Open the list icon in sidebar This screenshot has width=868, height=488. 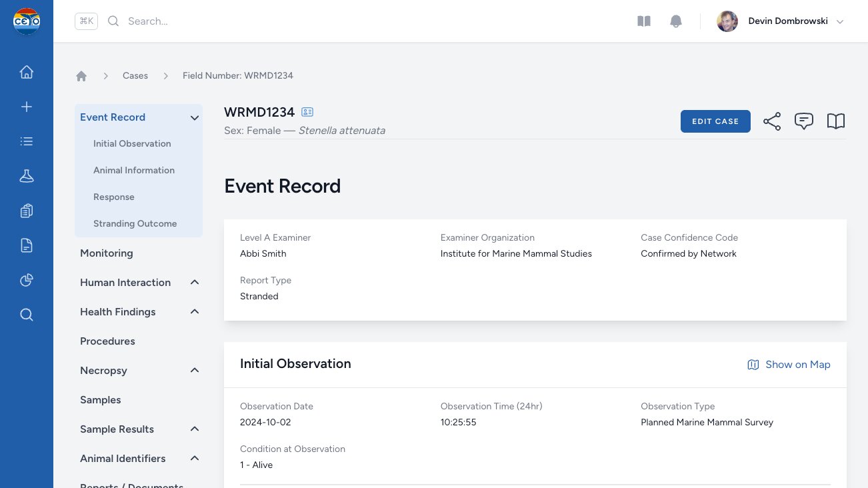point(27,141)
